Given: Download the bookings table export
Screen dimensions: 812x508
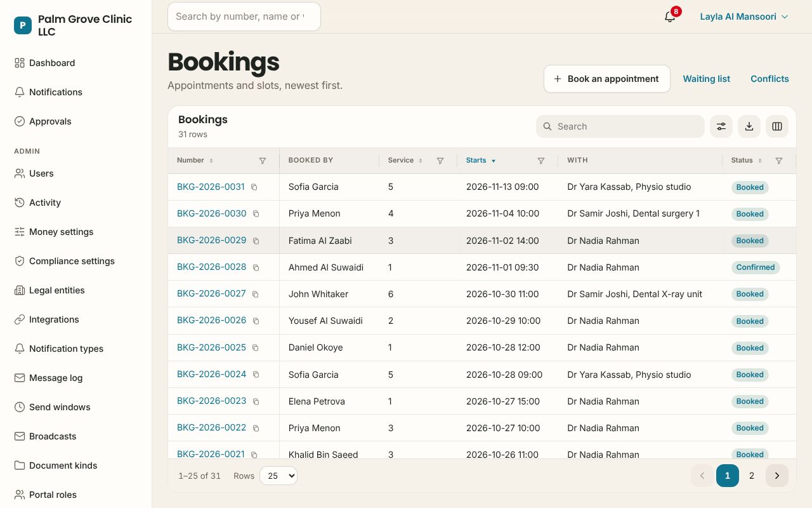Looking at the screenshot, I should (x=749, y=126).
